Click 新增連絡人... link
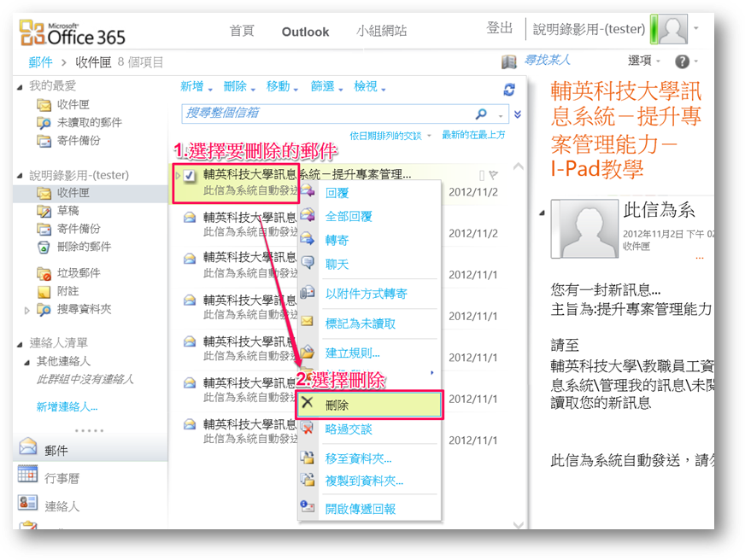This screenshot has width=745, height=560. click(x=67, y=406)
